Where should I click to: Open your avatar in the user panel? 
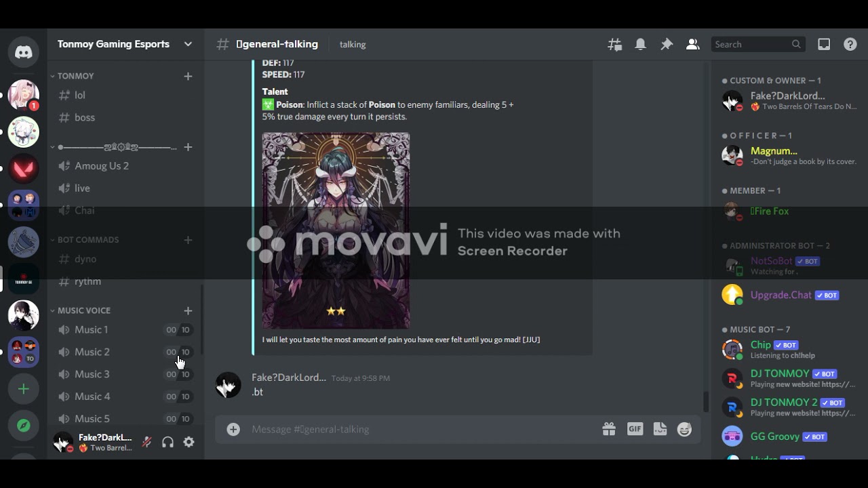pos(63,443)
